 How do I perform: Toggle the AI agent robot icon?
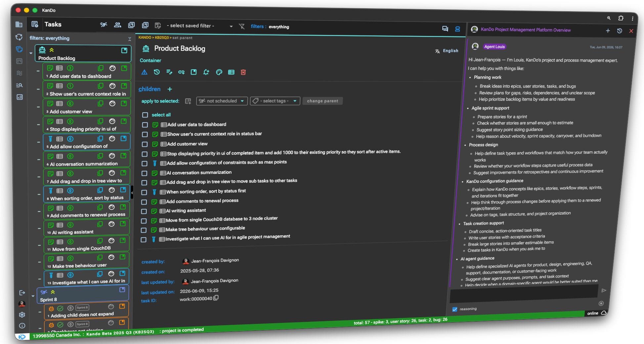[457, 29]
